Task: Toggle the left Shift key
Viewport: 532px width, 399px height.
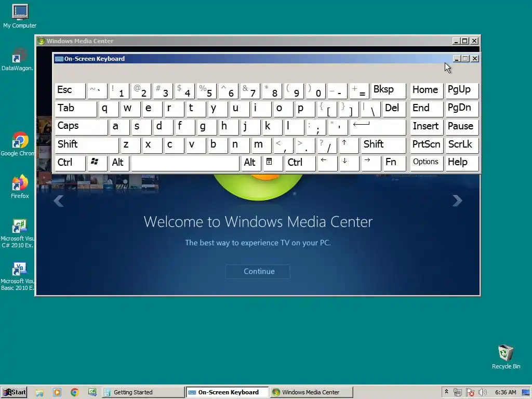Action: [x=87, y=145]
